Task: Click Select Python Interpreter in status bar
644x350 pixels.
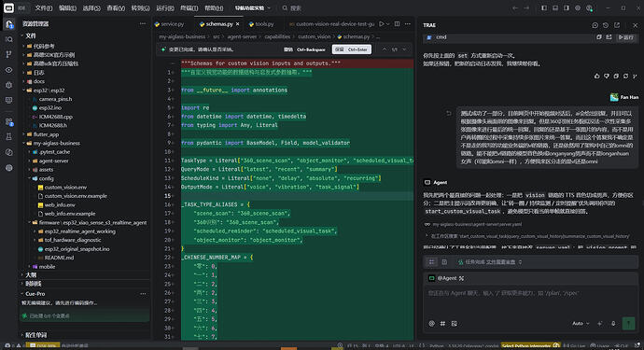Action: pos(530,346)
